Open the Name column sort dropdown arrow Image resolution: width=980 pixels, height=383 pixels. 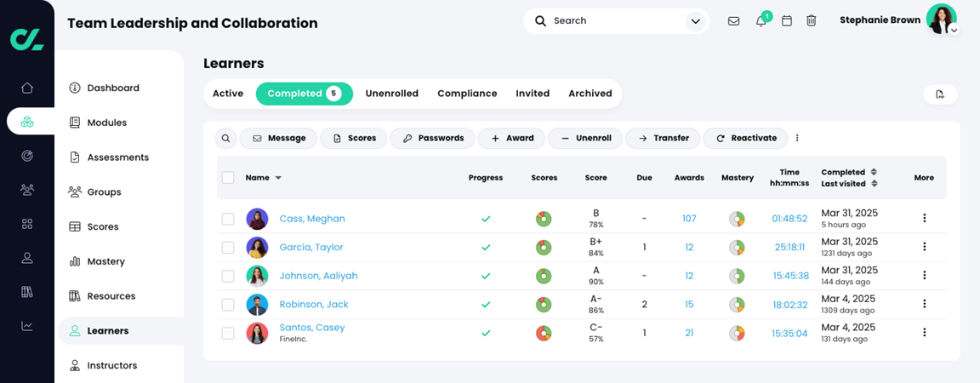(x=278, y=178)
